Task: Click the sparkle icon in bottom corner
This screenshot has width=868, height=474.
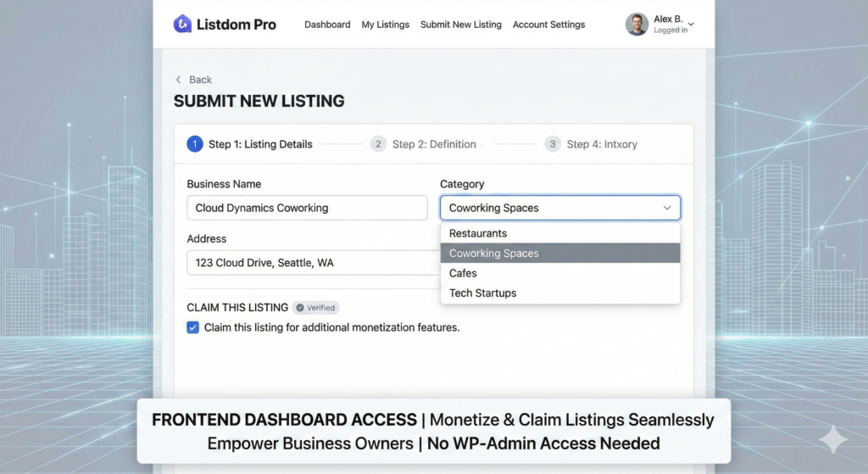Action: 832,439
